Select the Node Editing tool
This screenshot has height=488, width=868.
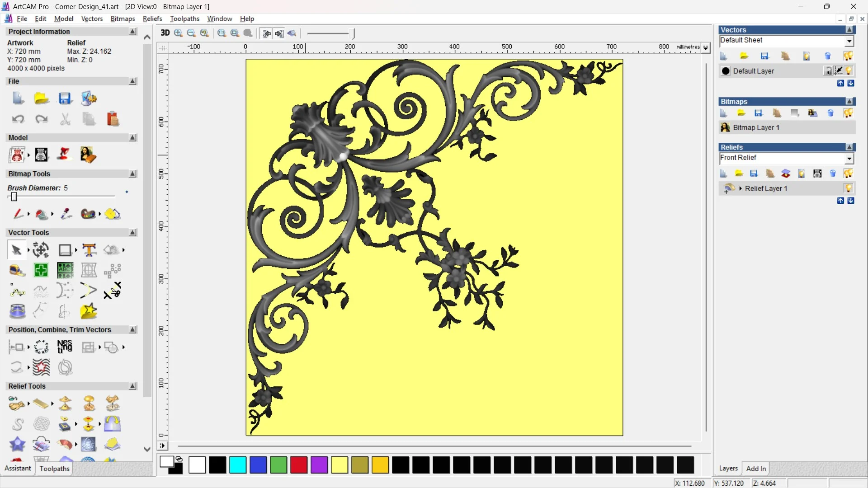pyautogui.click(x=17, y=292)
